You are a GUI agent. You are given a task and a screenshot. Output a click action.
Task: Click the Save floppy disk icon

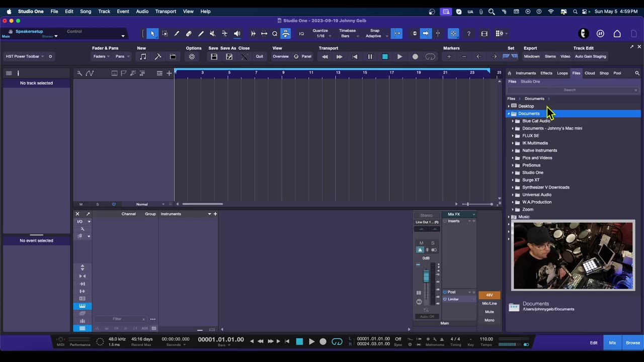[214, 56]
